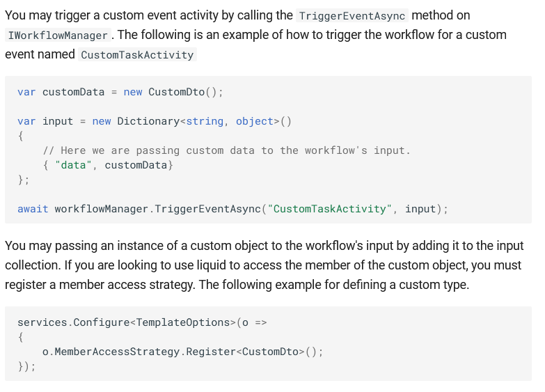Click the line 'var customData = new CustomDto();'
Viewport: 545px width, 392px height.
pyautogui.click(x=120, y=92)
